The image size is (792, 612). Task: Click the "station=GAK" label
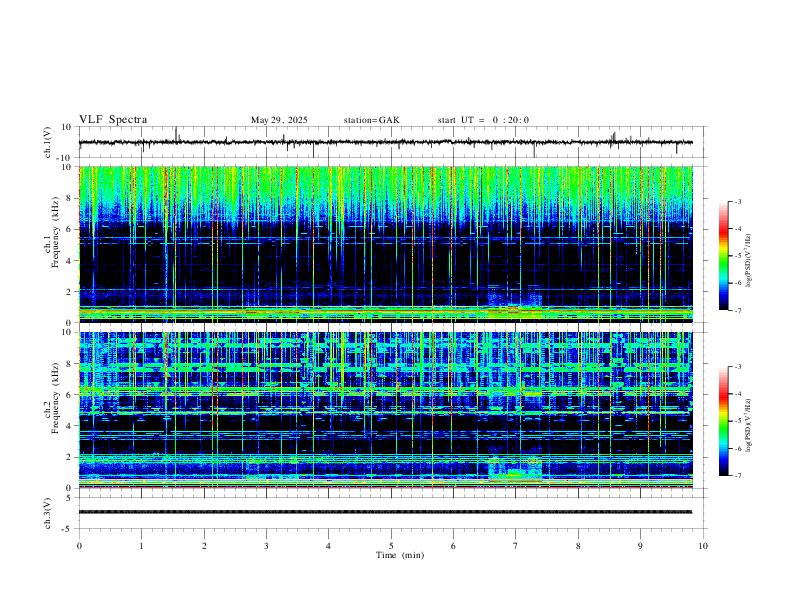click(371, 120)
